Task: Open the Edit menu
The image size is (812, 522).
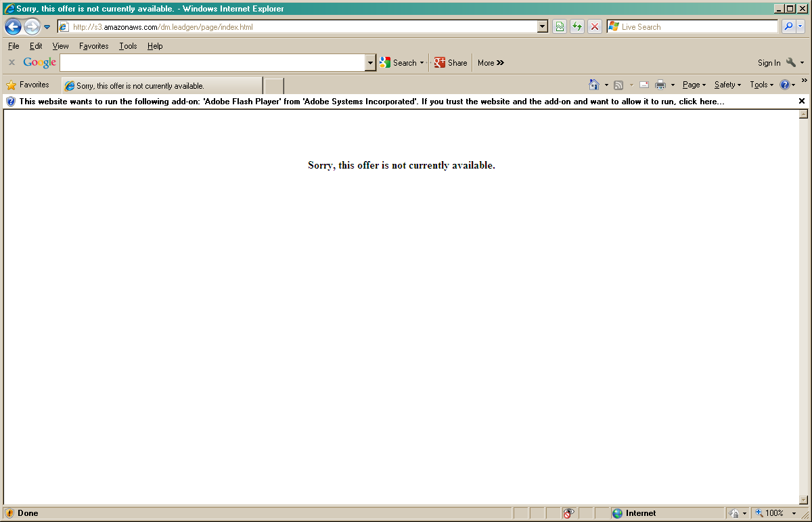Action: pos(36,46)
